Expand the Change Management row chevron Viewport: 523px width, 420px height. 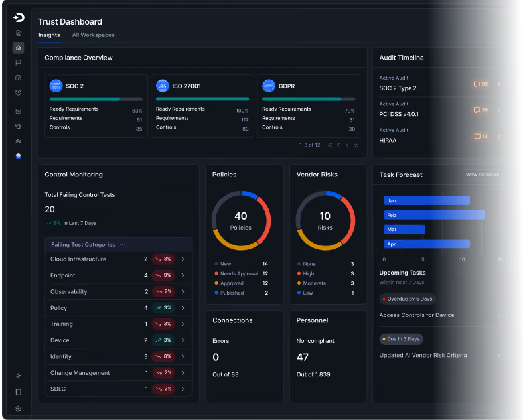183,373
